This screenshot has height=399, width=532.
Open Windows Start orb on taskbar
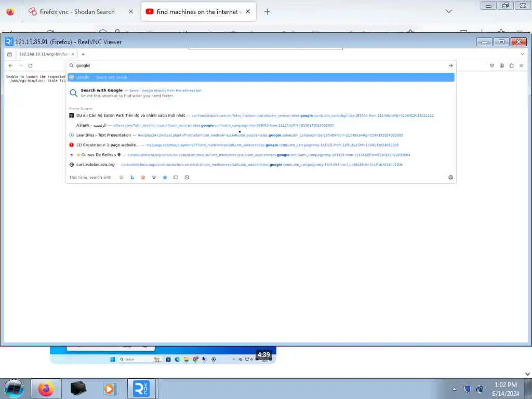(14, 389)
